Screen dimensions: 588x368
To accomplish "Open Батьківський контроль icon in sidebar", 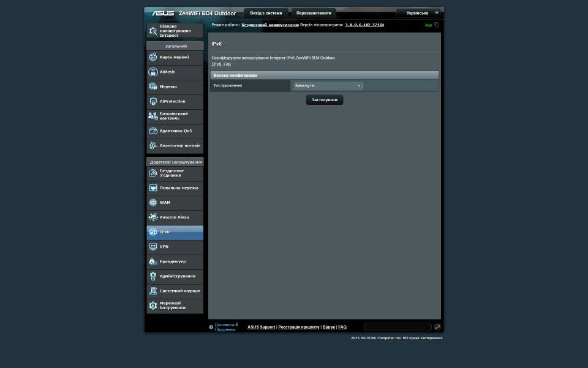I will [153, 116].
